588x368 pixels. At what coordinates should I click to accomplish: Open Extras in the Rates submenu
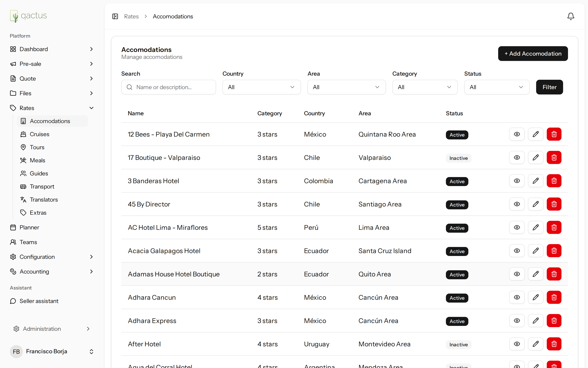point(52,213)
